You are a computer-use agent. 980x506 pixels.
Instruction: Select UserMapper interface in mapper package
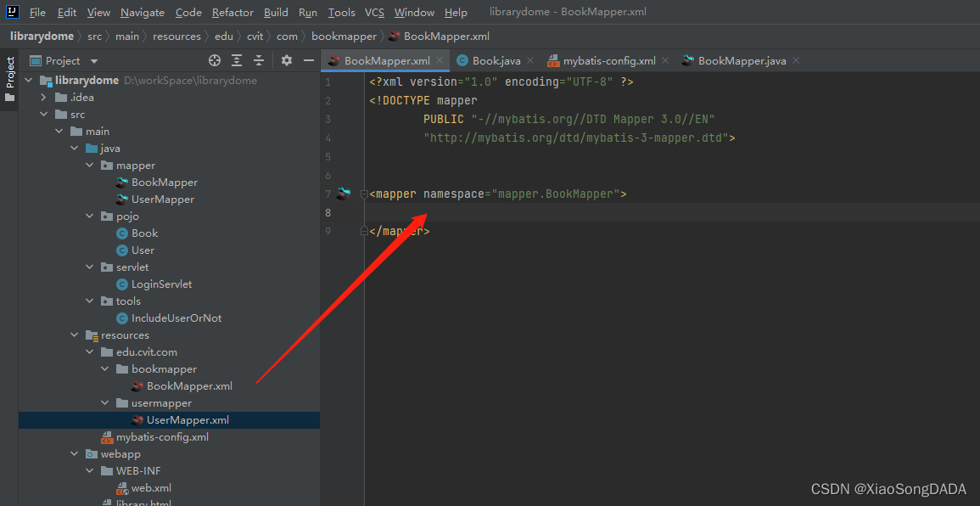point(163,199)
